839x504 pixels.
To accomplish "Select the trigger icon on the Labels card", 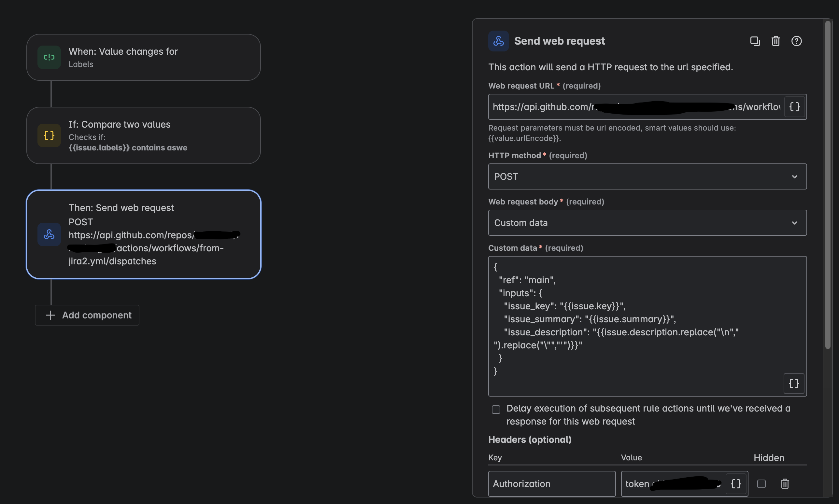I will pyautogui.click(x=49, y=57).
